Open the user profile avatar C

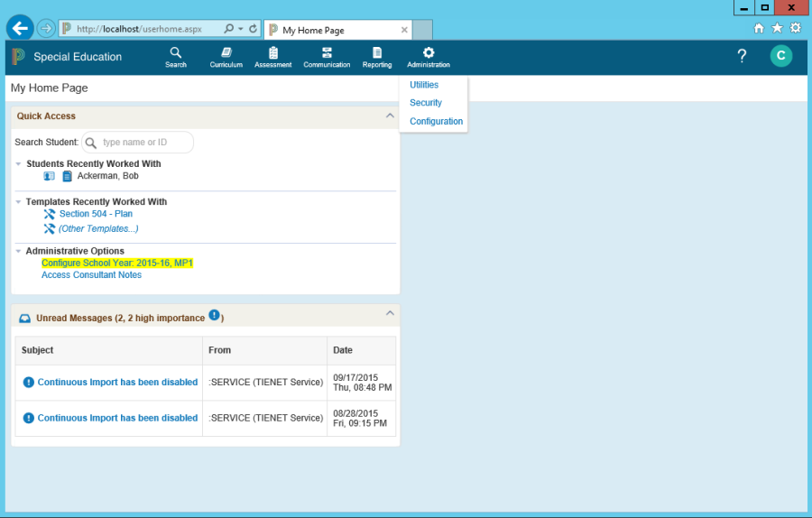tap(780, 56)
